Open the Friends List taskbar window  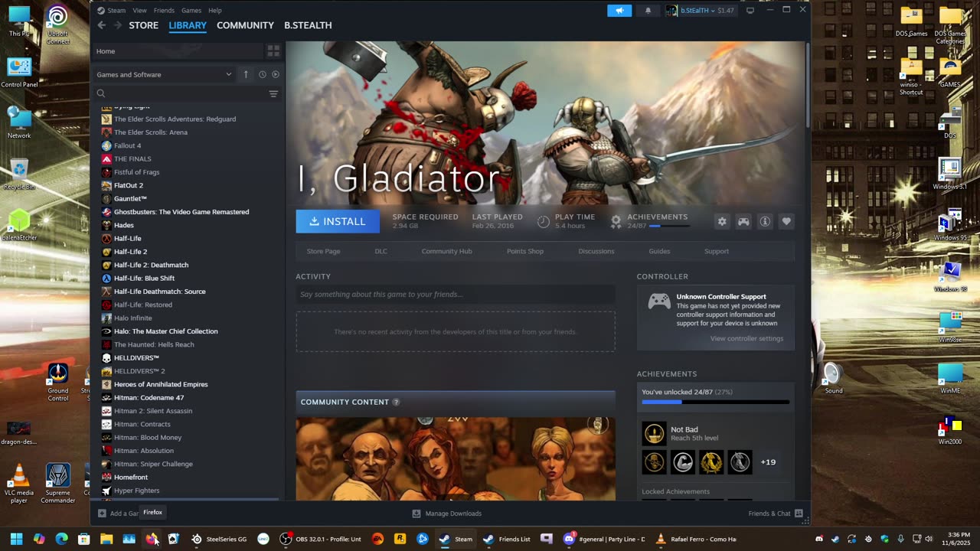(506, 539)
